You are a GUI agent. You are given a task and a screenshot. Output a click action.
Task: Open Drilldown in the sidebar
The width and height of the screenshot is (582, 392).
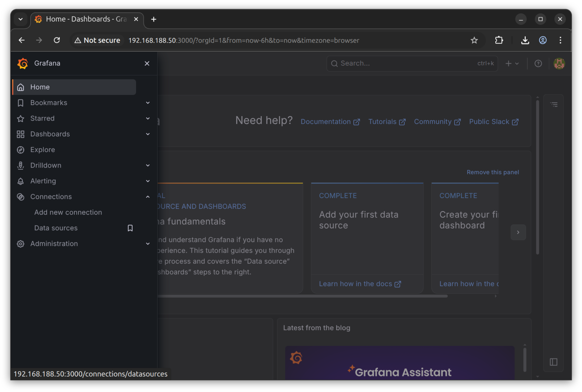[46, 165]
